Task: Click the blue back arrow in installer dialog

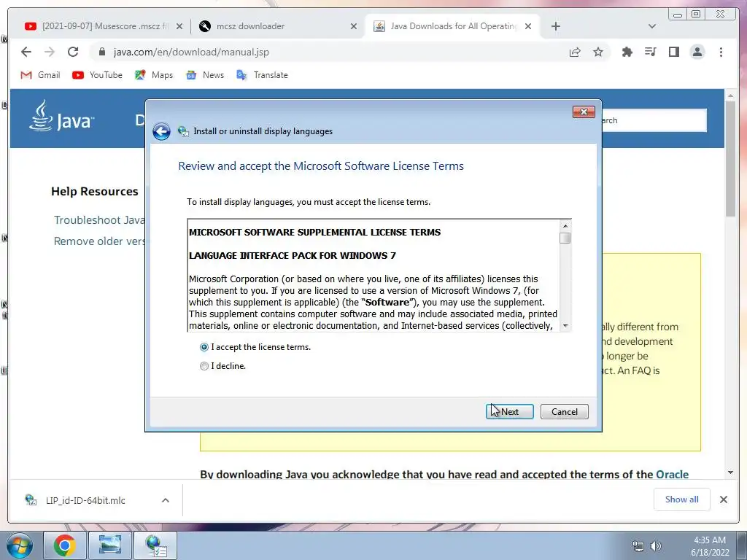Action: (x=161, y=131)
